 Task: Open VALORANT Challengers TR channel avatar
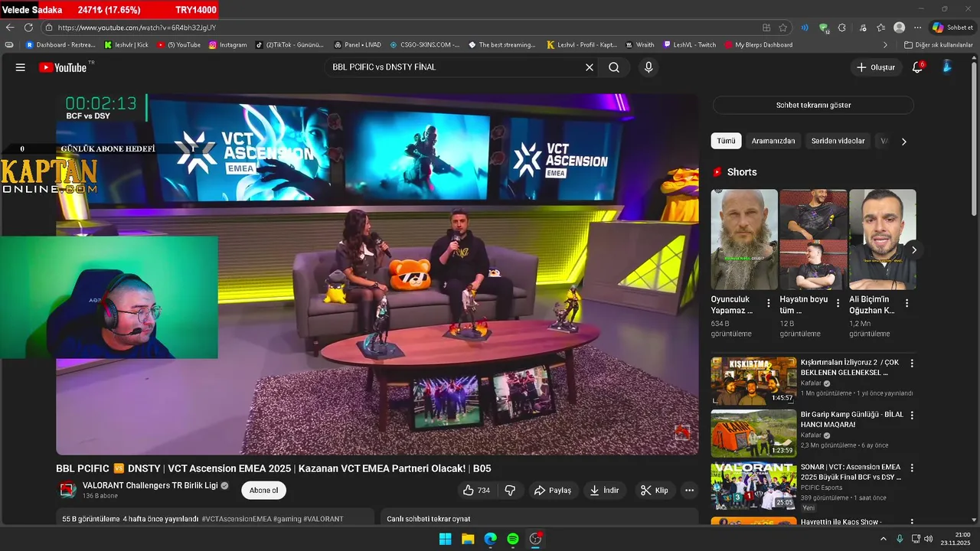click(x=67, y=490)
